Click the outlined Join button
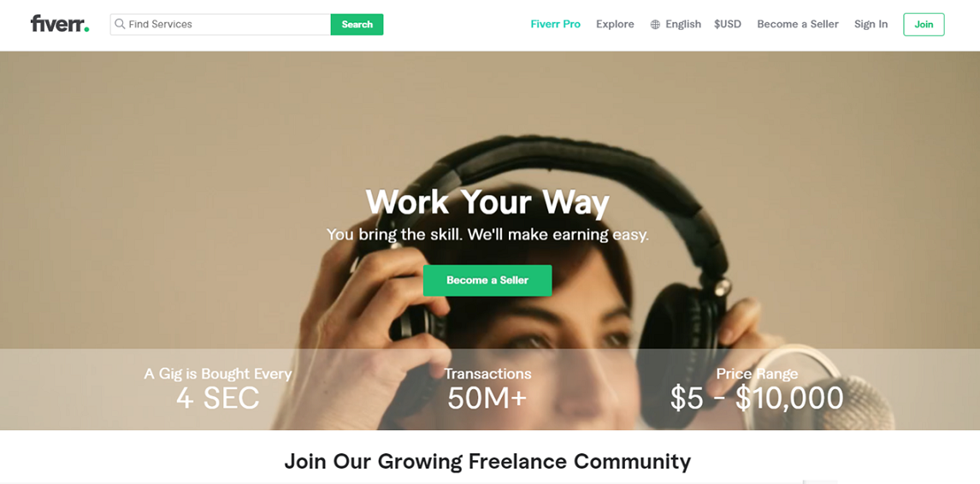The image size is (980, 484). point(924,25)
